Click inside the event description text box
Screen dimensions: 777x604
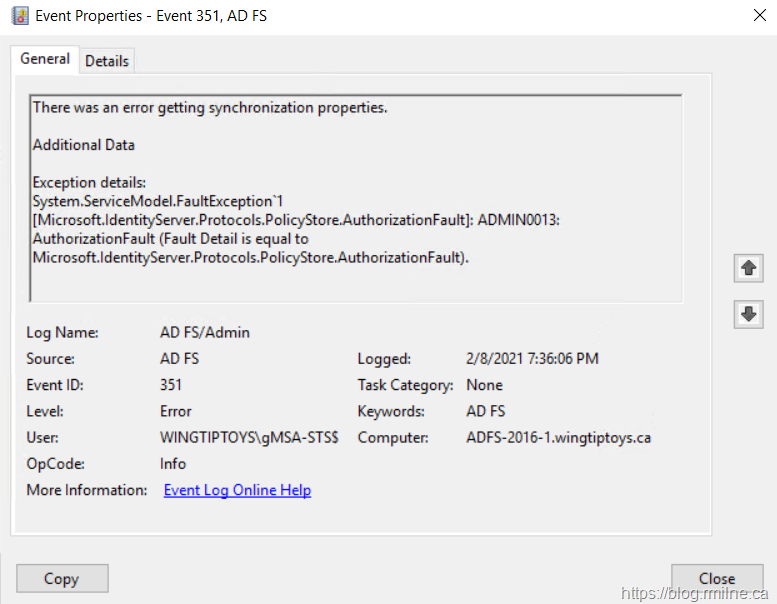coord(355,198)
